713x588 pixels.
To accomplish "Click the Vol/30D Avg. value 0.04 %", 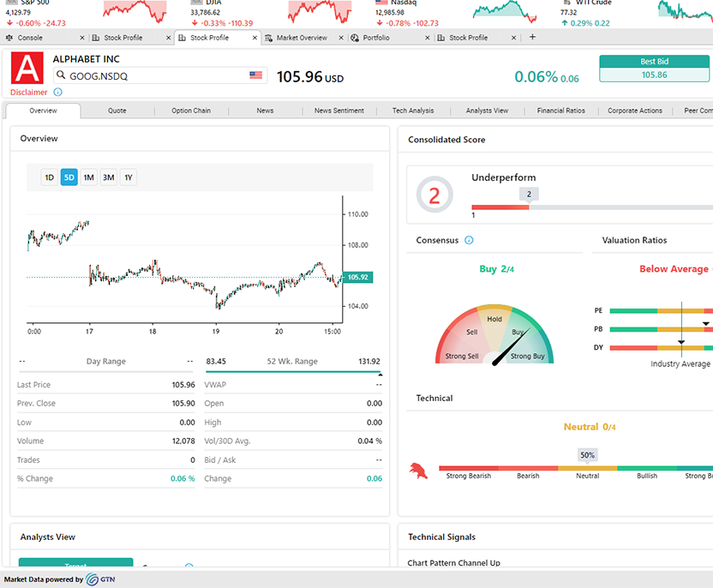I will tap(369, 441).
